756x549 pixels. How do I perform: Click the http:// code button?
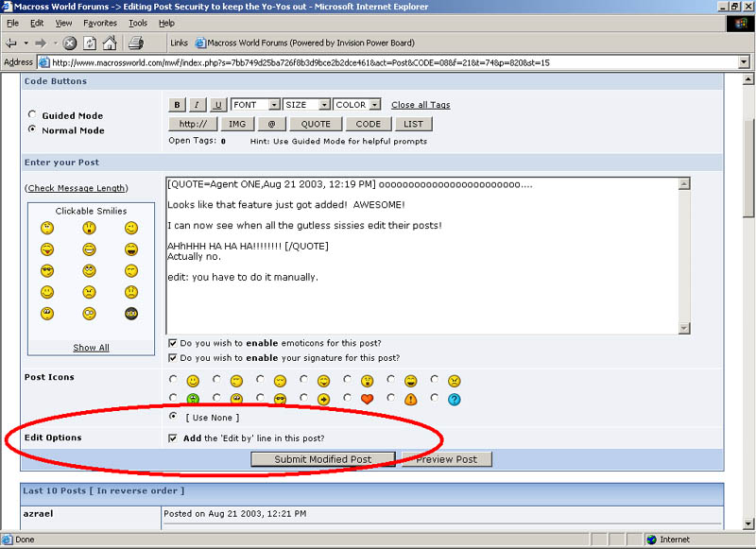193,124
